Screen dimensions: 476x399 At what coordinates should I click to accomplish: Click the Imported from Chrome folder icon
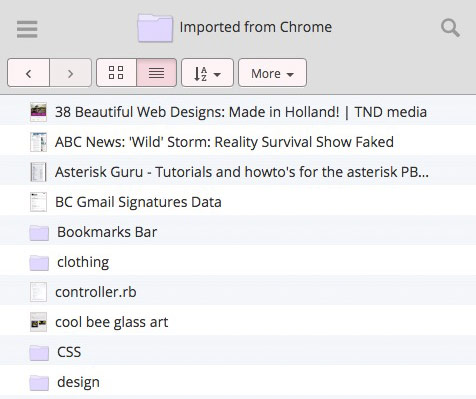coord(155,28)
